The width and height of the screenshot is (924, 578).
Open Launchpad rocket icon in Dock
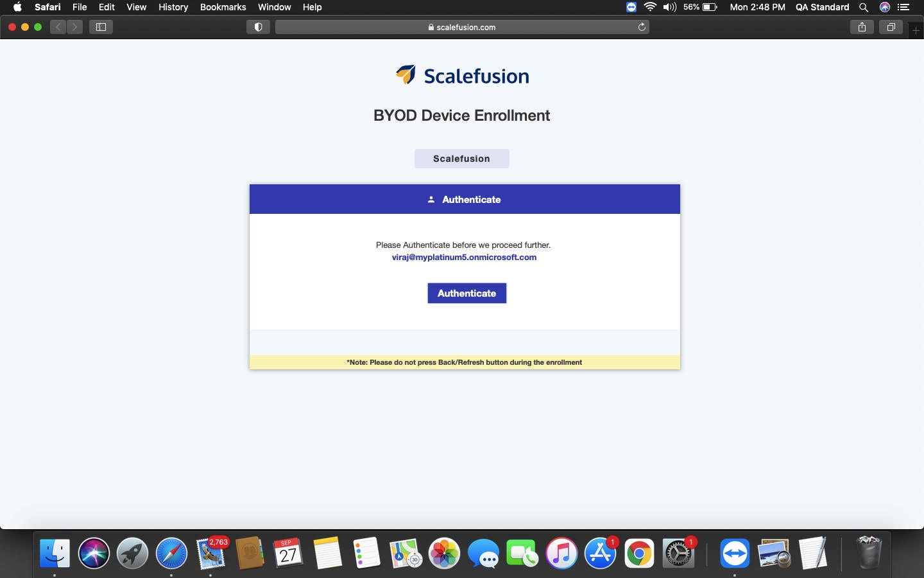click(x=133, y=553)
